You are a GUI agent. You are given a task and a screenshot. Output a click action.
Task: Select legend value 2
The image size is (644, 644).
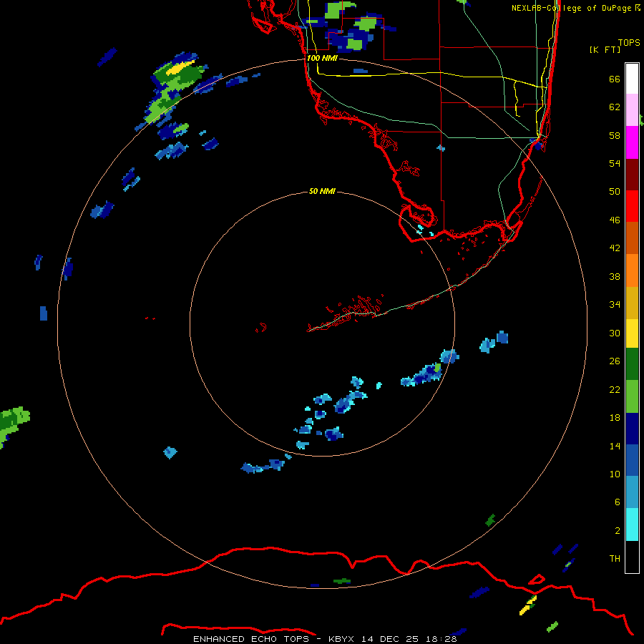618,531
